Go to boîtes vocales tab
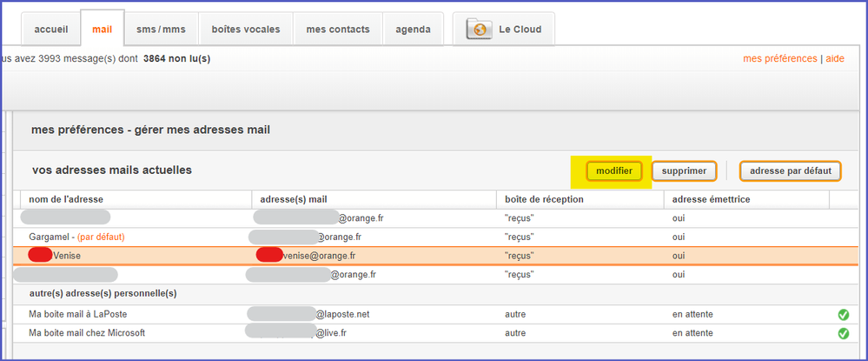 coord(246,30)
